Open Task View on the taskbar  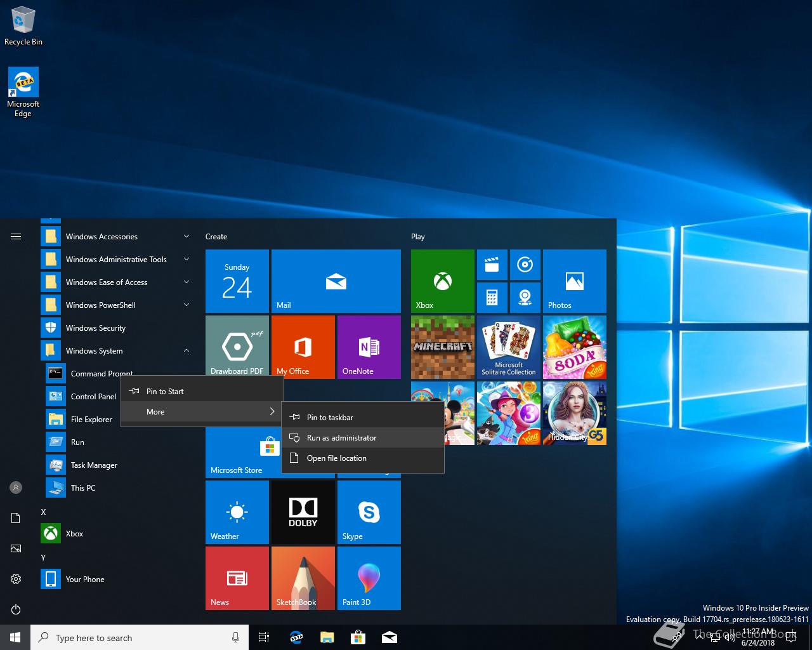coord(264,637)
